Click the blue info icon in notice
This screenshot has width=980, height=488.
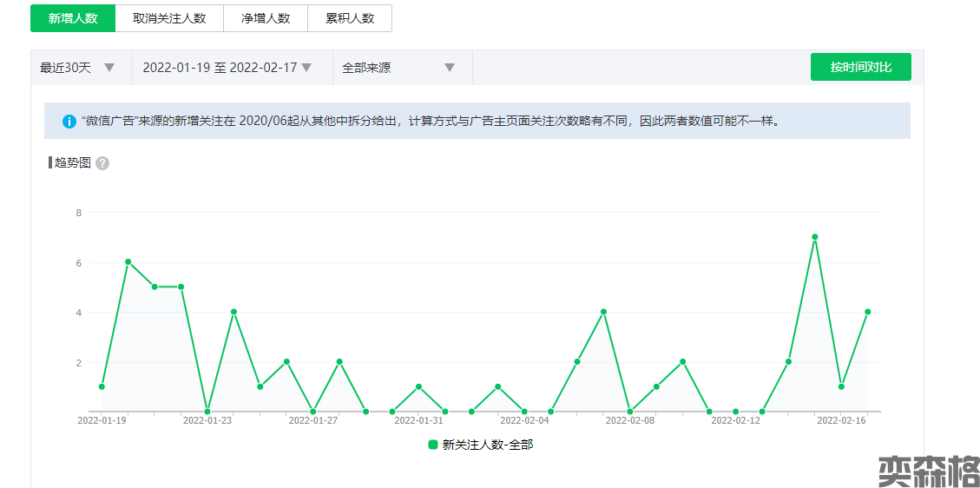(69, 122)
